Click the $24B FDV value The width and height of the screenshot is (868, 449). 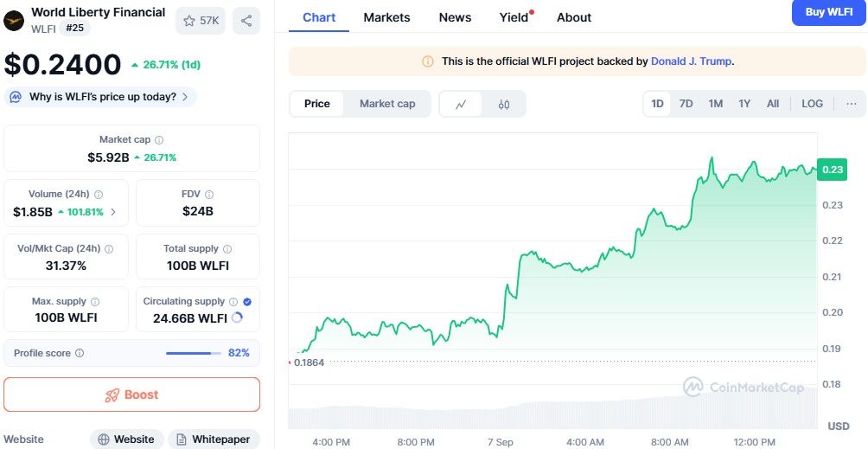(198, 211)
